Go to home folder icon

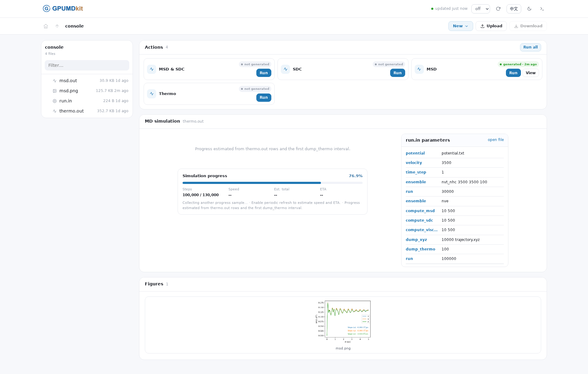pos(46,26)
